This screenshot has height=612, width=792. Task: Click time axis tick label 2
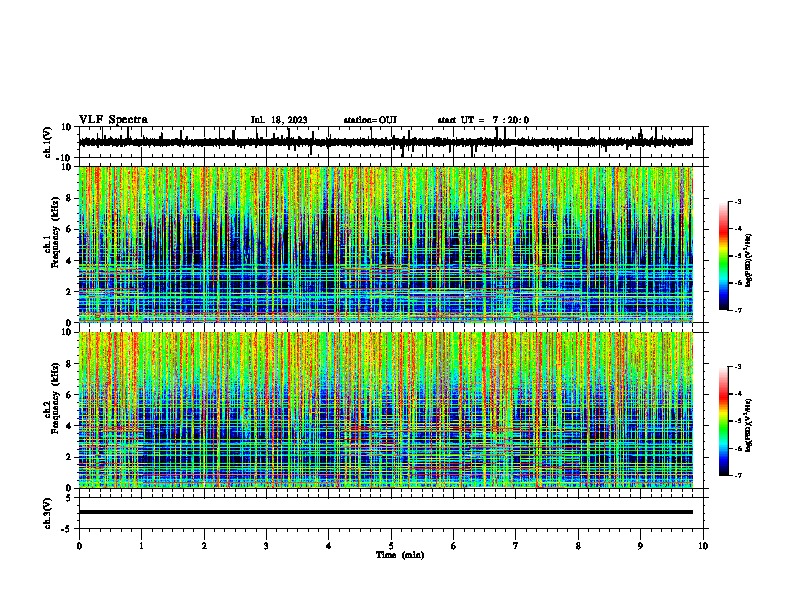coord(204,546)
